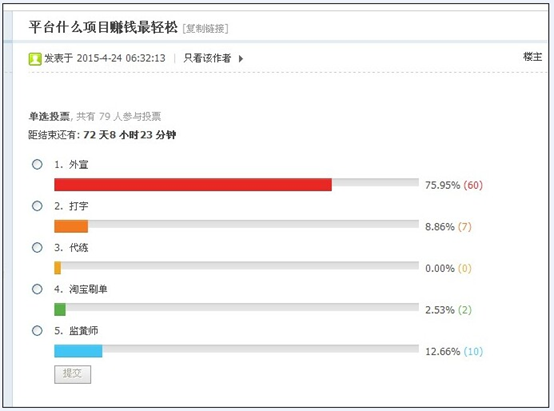Click the post title 平台什么项目赚钱最轻松
This screenshot has width=554, height=411.
point(103,27)
